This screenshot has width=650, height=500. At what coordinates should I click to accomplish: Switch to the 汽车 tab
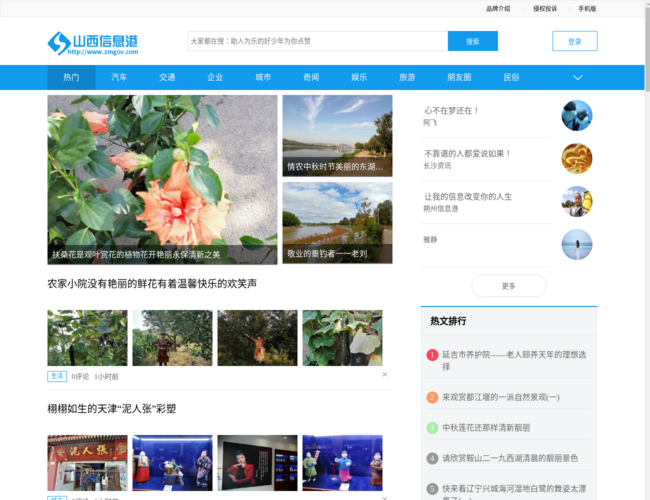click(119, 78)
